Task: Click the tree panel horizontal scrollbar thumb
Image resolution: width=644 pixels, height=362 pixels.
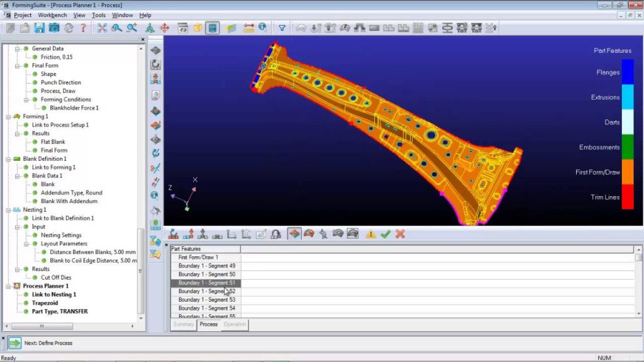Action: pos(42,326)
